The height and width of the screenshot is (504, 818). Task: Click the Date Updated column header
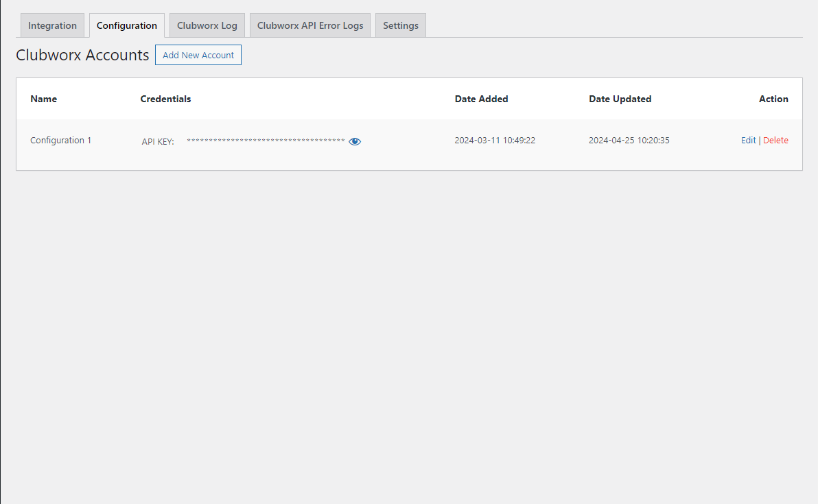(x=620, y=99)
